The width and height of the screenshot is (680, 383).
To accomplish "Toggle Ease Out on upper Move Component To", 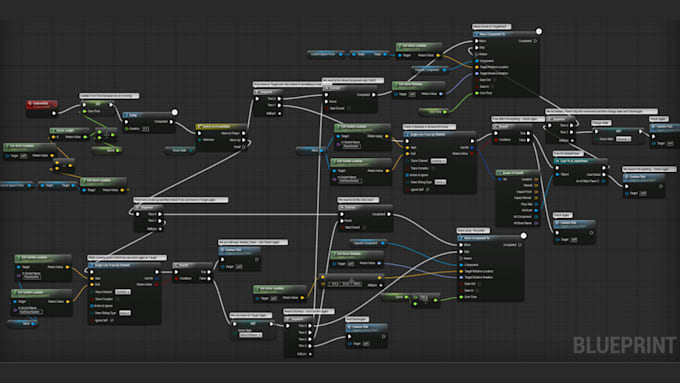I will point(494,80).
